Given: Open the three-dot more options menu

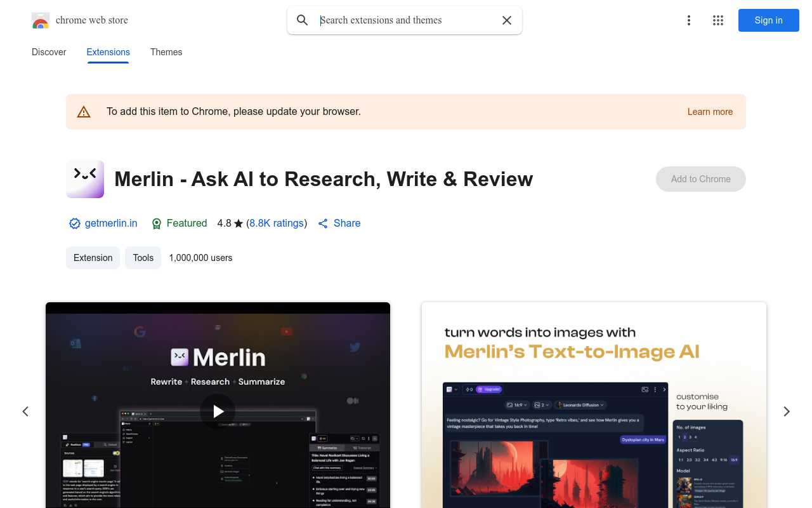Looking at the screenshot, I should pos(689,20).
